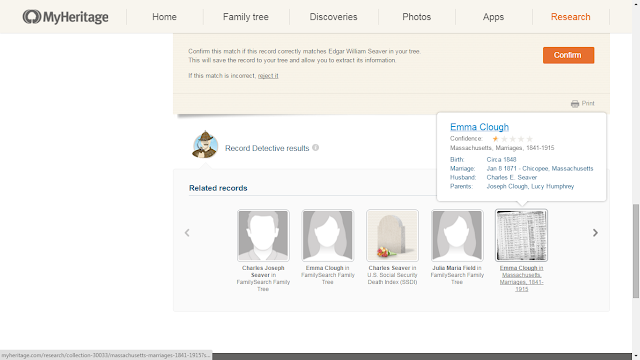Viewport: 640px width, 360px height.
Task: Open Emma Clough FamilySearch silhouette thumbnail
Action: click(x=328, y=236)
